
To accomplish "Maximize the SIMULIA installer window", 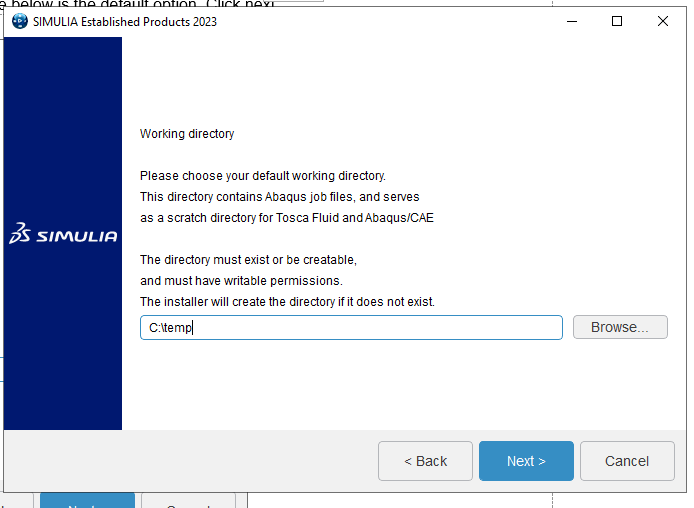I will click(617, 21).
